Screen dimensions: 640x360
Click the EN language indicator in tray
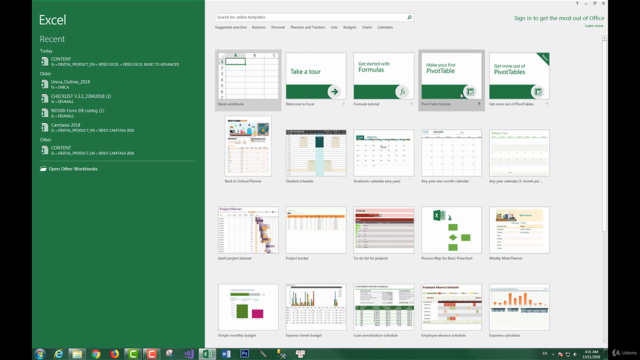[x=544, y=354]
